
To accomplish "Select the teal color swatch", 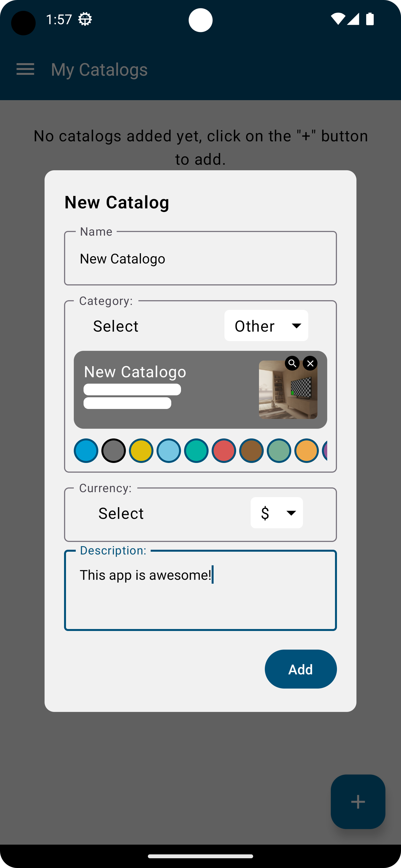I will [196, 450].
